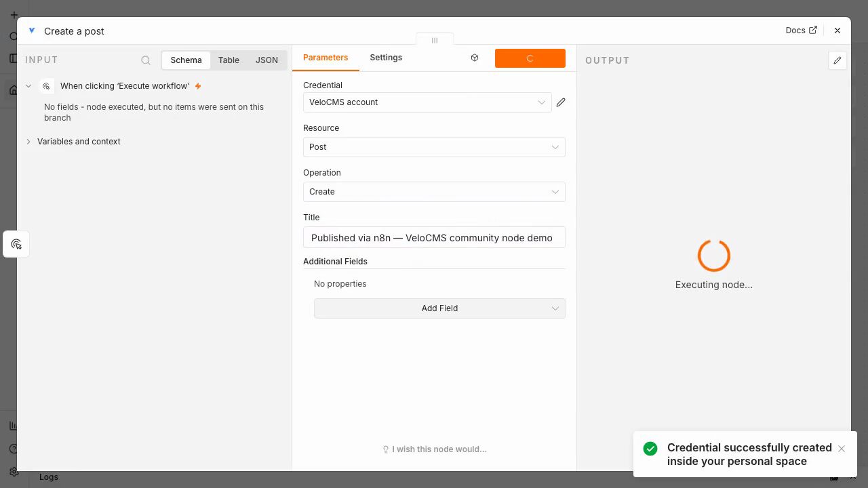This screenshot has height=488, width=868.
Task: Click the Resource field label
Action: (x=321, y=128)
